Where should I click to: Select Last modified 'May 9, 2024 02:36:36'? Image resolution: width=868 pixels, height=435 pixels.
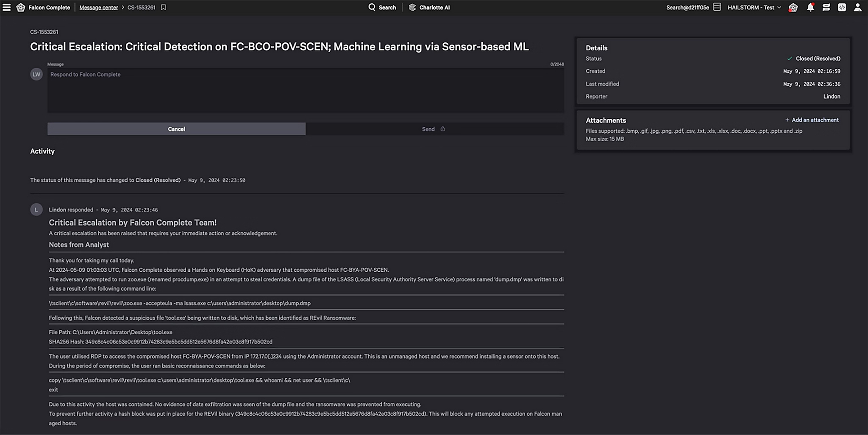click(x=812, y=84)
